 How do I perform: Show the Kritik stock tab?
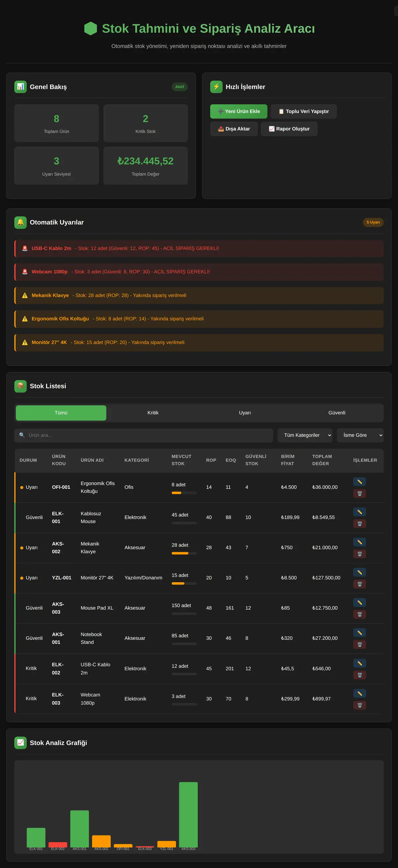coord(153,413)
